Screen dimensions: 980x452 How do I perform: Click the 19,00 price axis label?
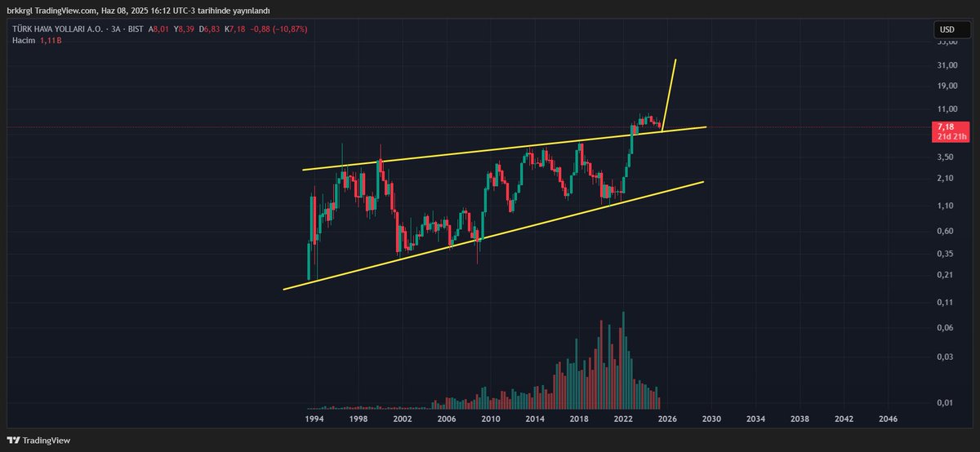click(947, 86)
